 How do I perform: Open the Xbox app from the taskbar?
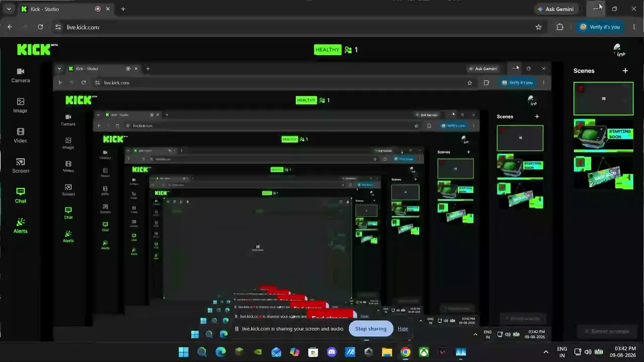424,352
